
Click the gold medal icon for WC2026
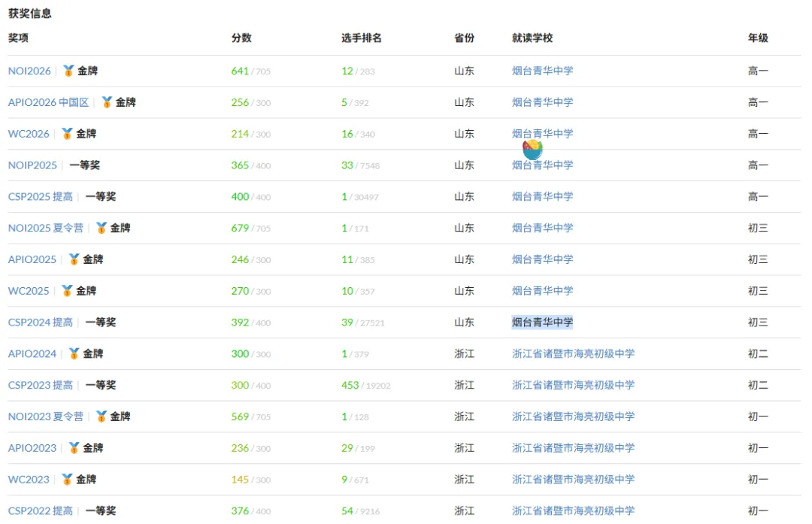pyautogui.click(x=67, y=134)
